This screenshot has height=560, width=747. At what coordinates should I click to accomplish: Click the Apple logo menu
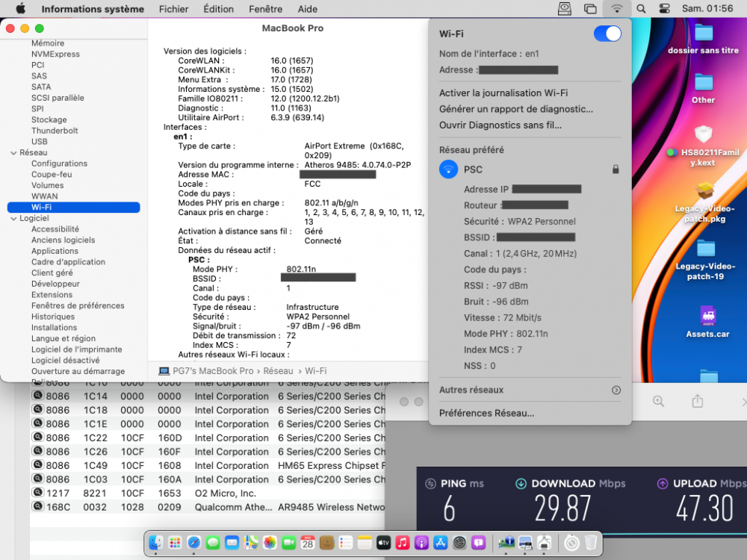(x=20, y=8)
